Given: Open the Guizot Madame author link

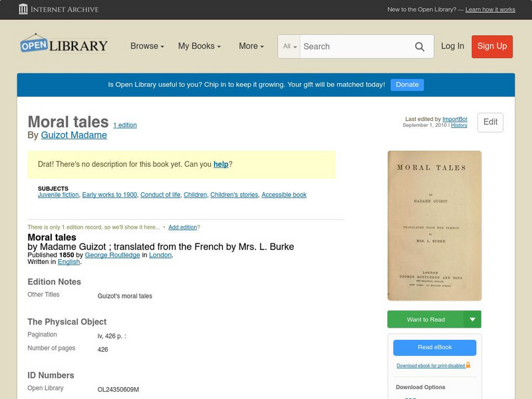Looking at the screenshot, I should (x=73, y=134).
